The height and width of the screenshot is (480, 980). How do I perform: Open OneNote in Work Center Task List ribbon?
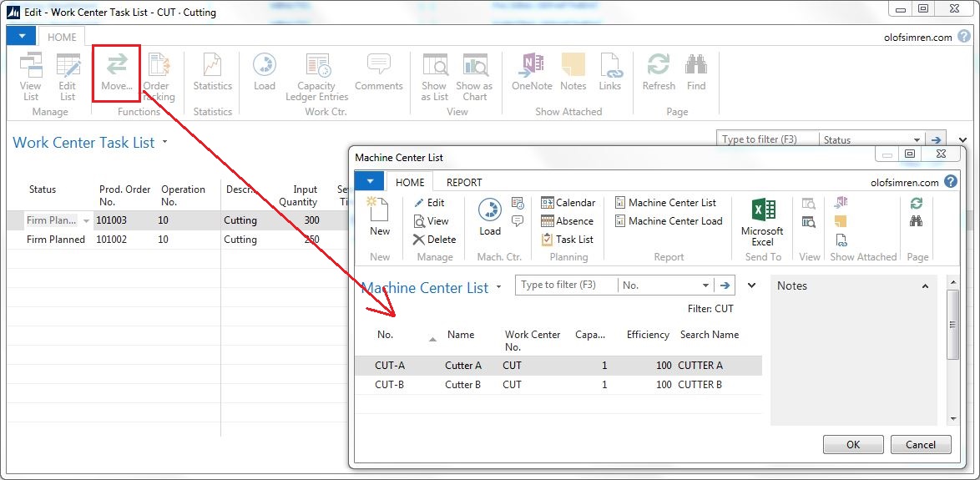click(532, 72)
